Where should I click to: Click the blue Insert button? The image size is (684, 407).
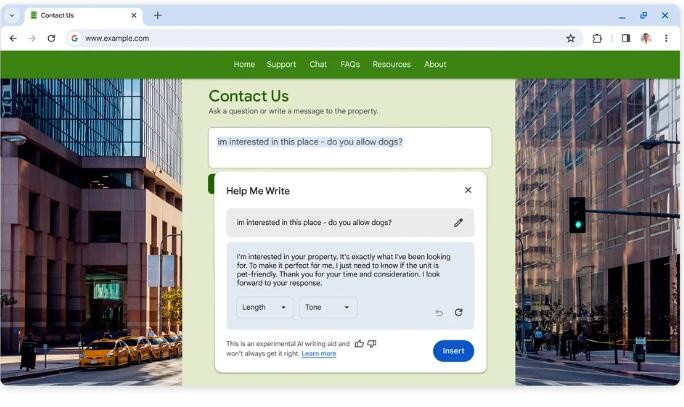453,351
